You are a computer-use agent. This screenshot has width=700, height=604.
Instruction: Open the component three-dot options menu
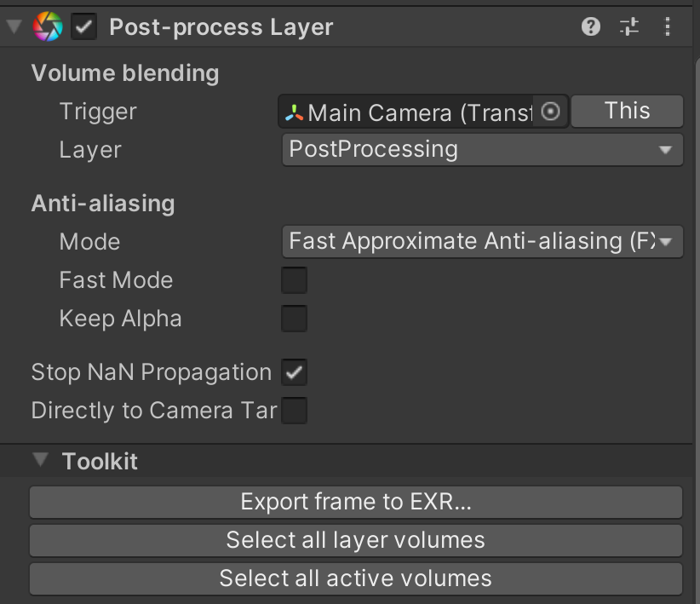668,27
